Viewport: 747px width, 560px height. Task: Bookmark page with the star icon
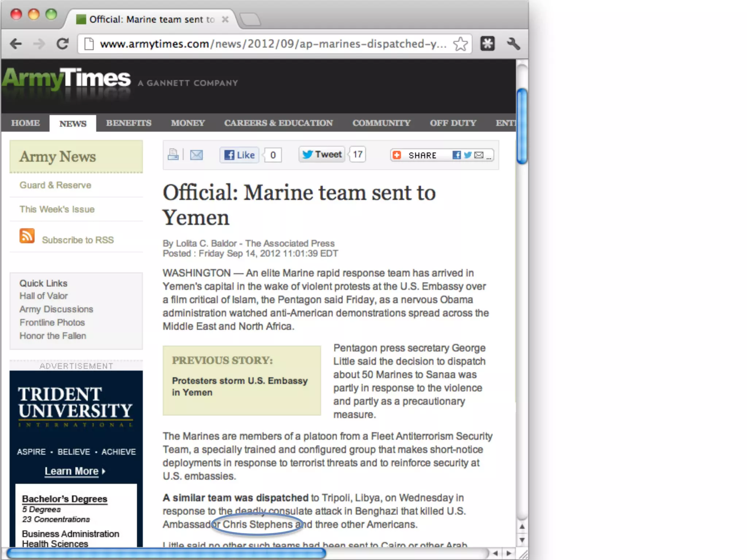[460, 44]
